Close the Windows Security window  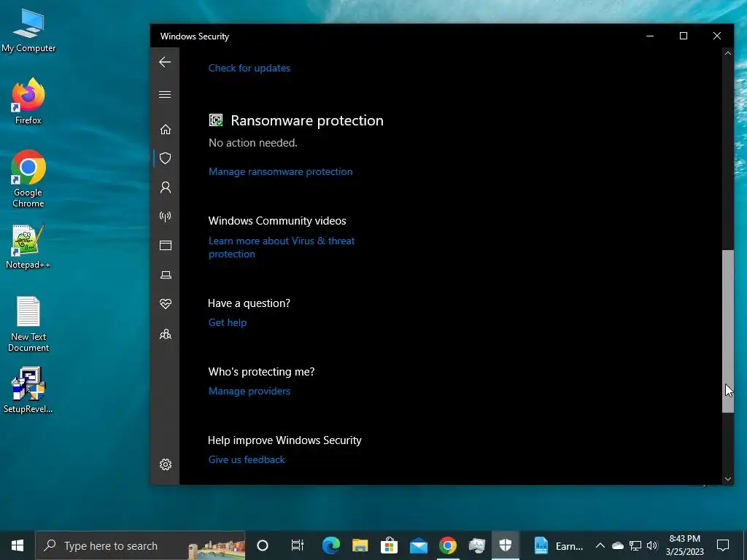pos(716,36)
